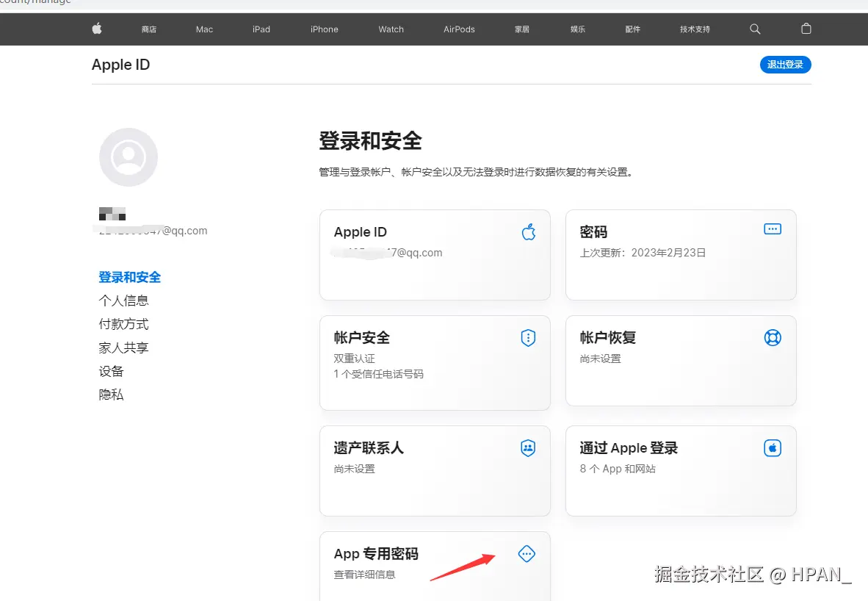868x601 pixels.
Task: Open the AirPods menu item
Action: [x=459, y=29]
